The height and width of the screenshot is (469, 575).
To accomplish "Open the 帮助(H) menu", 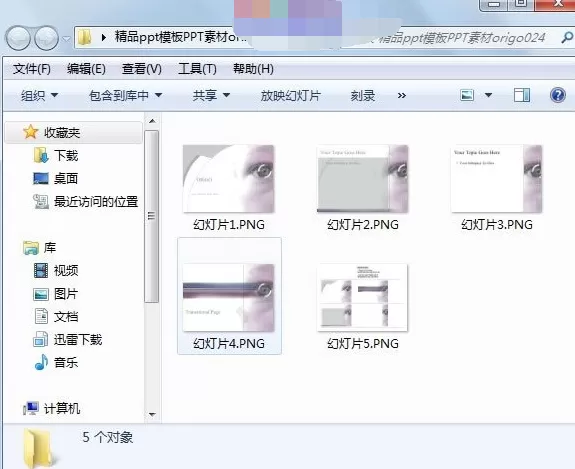I will 253,69.
